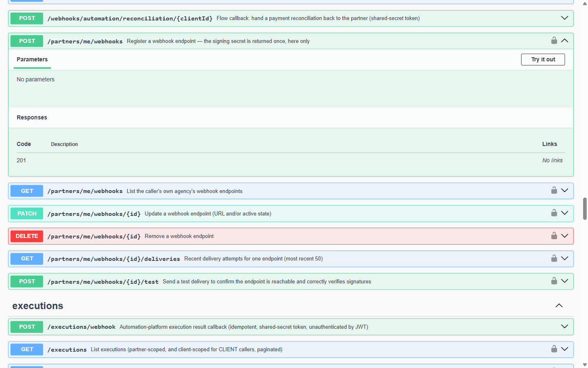Expand the DELETE webhook endpoint chevron

pyautogui.click(x=565, y=236)
